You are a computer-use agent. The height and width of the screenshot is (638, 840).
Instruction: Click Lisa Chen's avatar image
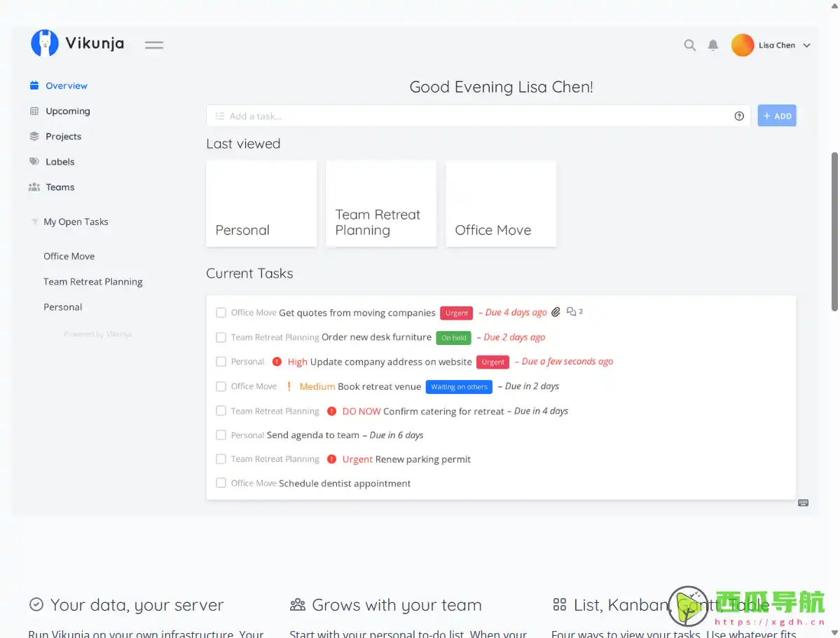click(742, 45)
